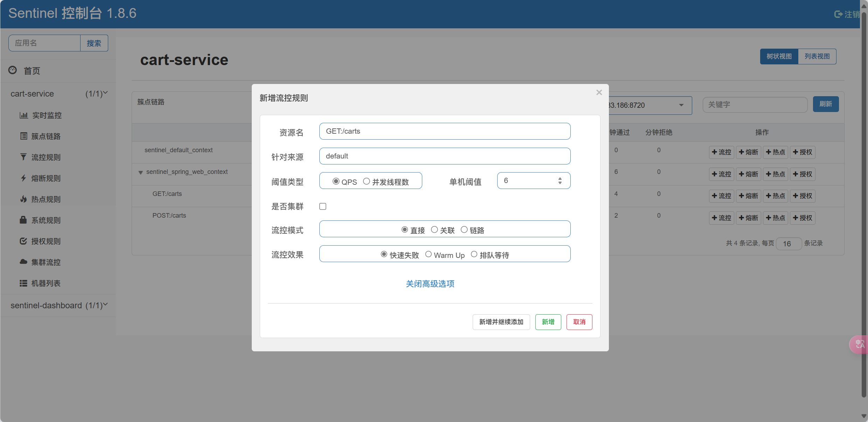This screenshot has height=422, width=868.
Task: Click the 单机阈值 number stepper arrows
Action: pos(560,181)
